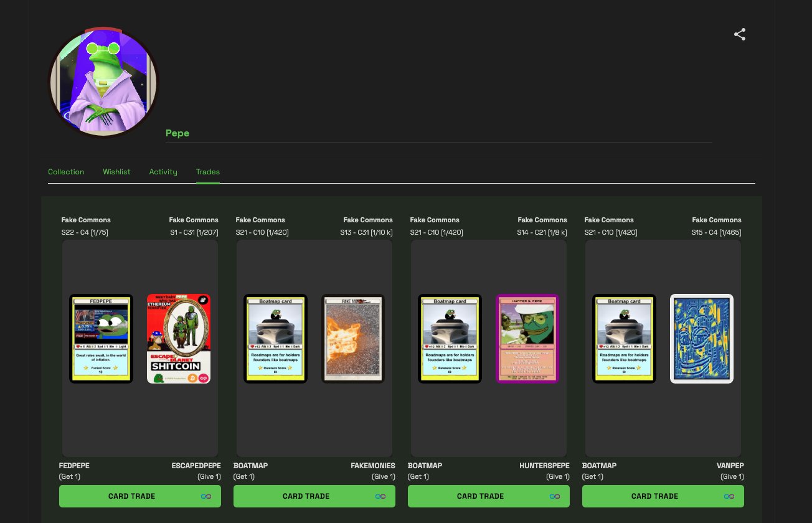Open the Boatmap card in the VANPEP trade
This screenshot has width=812, height=523.
point(624,339)
